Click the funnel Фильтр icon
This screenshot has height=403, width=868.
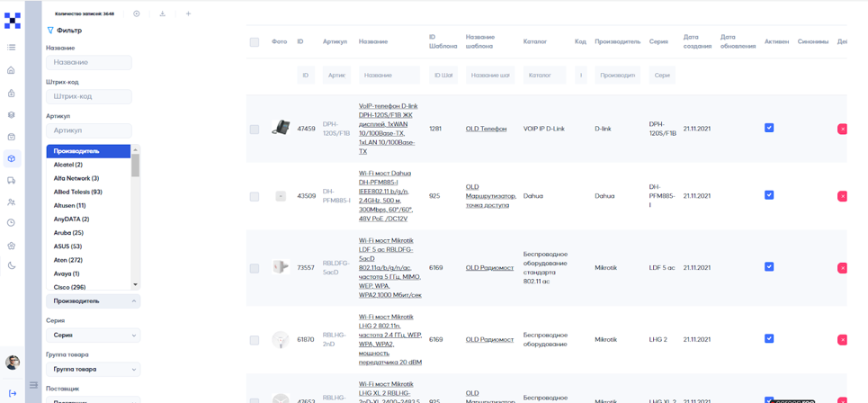coord(51,31)
